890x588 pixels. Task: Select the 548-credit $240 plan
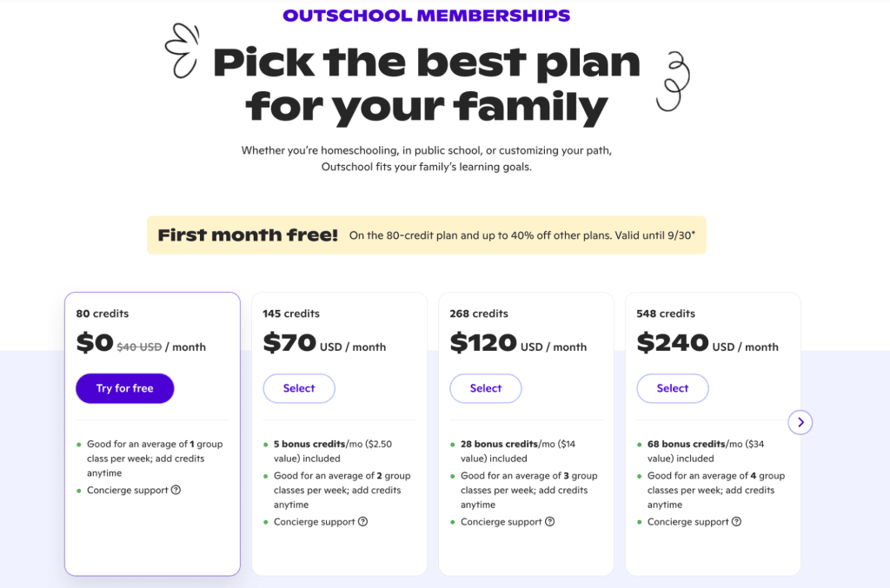point(673,388)
